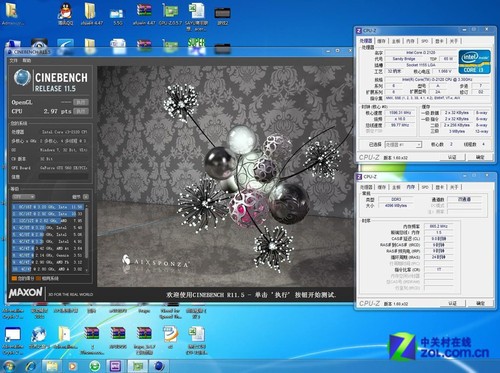Viewport: 500px width, 373px height.
Task: Open the processor selection dropdown in CPU-Z
Action: (x=404, y=144)
